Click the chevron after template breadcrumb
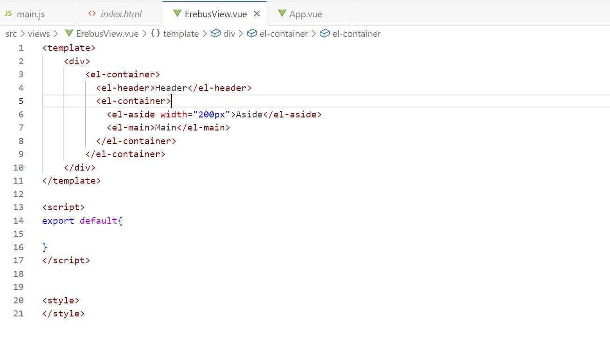 (x=204, y=34)
